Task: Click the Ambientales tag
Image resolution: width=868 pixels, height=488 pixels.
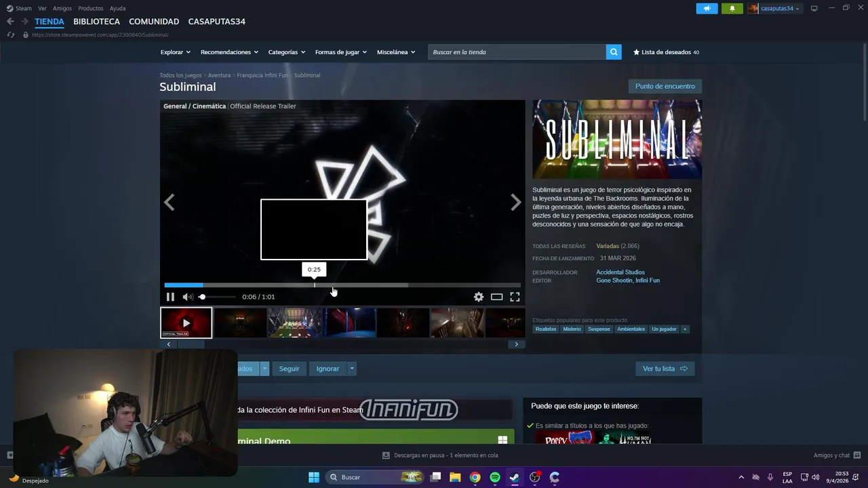Action: tap(631, 329)
